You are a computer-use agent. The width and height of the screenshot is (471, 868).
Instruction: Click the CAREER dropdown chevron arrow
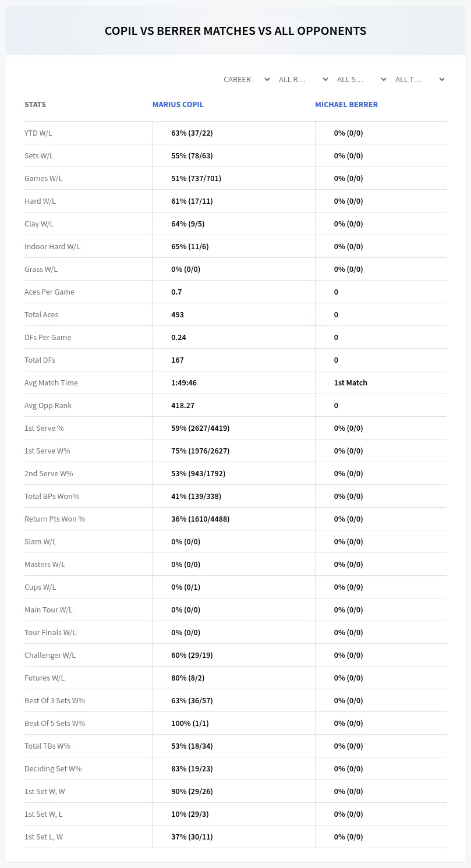tap(267, 79)
